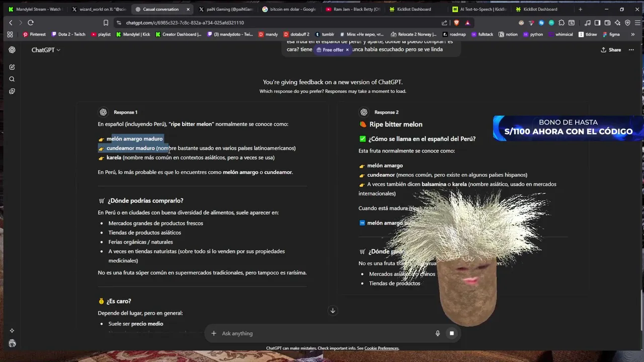This screenshot has width=644, height=362.
Task: Open the search chats magnifier icon
Action: pos(12,79)
